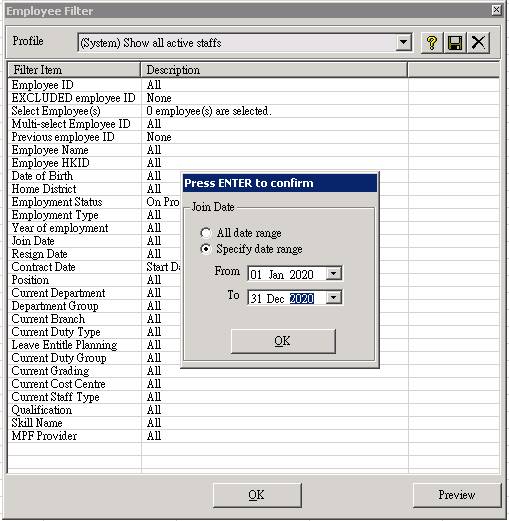Open the To date dropdown calendar

[333, 297]
